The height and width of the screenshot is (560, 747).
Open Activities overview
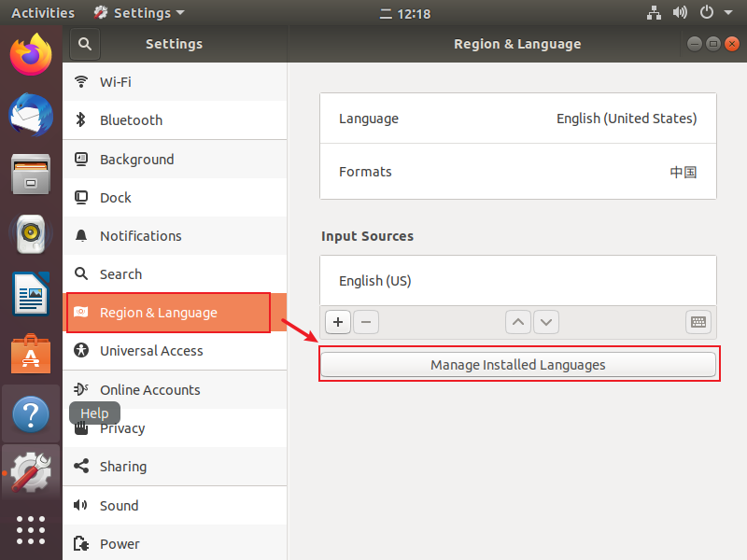coord(43,13)
